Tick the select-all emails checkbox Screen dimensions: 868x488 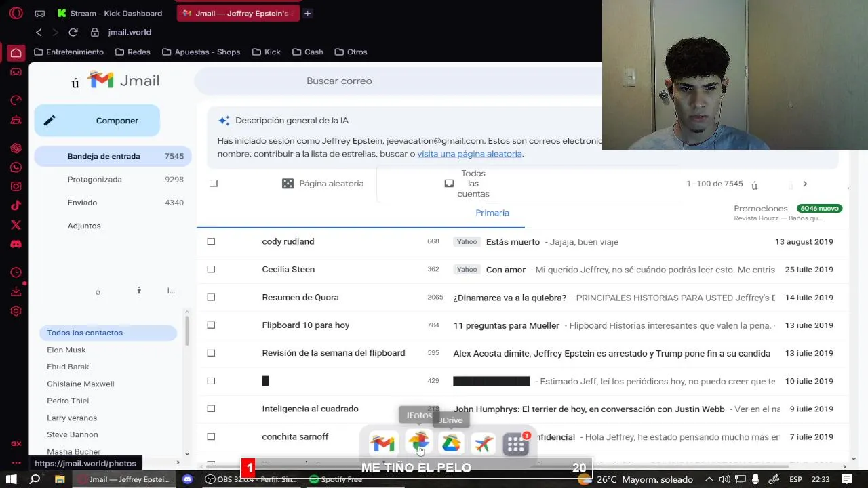(x=214, y=184)
